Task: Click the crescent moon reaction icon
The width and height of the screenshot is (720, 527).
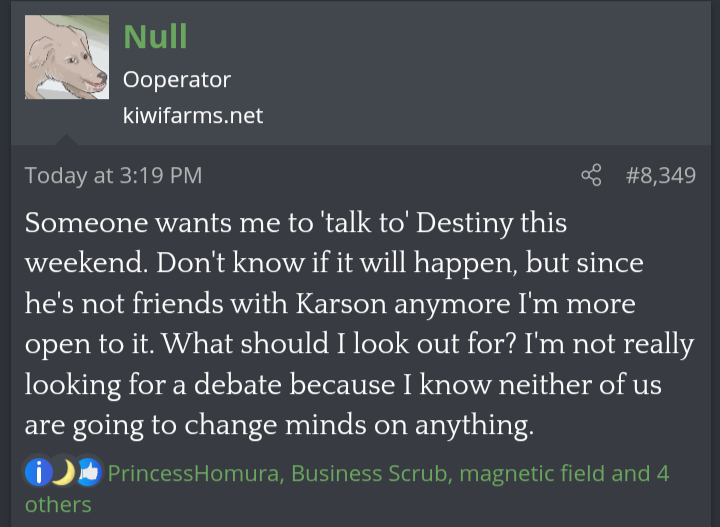Action: [x=63, y=473]
